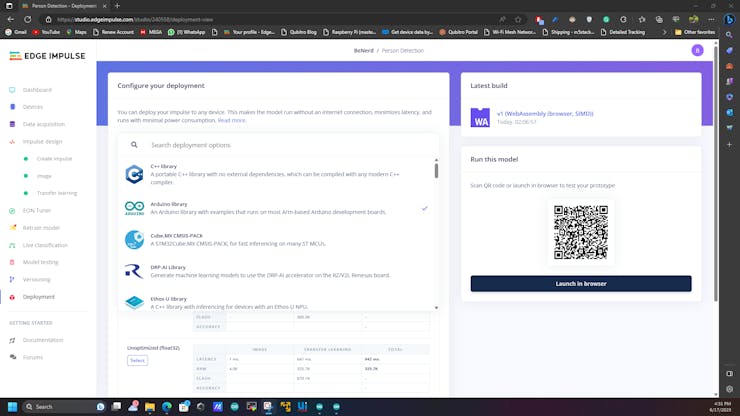Open the EON Tuner page
The image size is (740, 416).
click(x=37, y=210)
